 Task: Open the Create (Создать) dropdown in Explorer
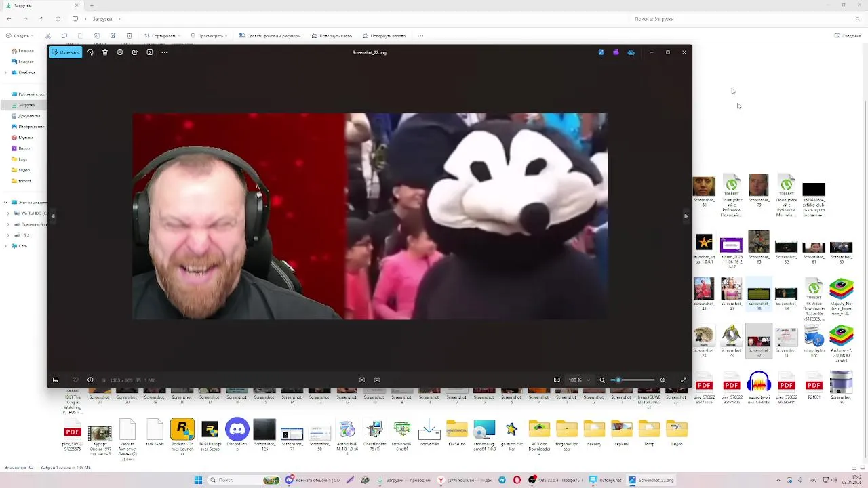[19, 36]
